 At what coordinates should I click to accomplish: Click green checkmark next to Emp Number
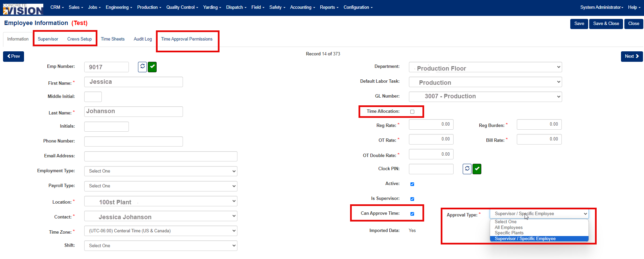152,67
